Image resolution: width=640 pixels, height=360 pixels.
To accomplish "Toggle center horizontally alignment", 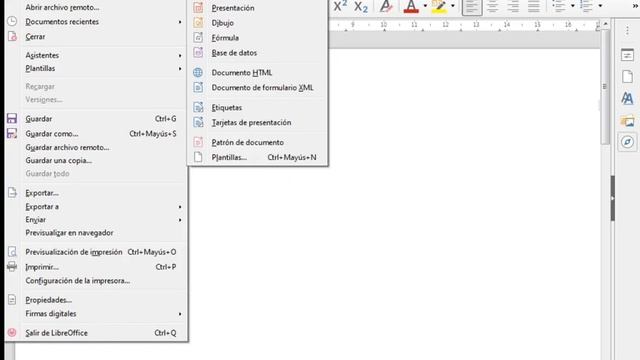I will pos(492,7).
